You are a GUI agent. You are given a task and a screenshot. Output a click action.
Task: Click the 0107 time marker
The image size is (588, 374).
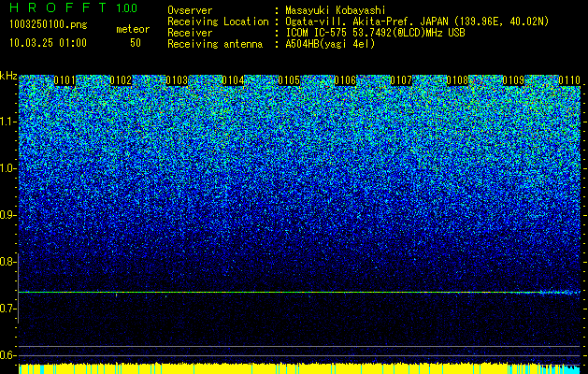[401, 80]
